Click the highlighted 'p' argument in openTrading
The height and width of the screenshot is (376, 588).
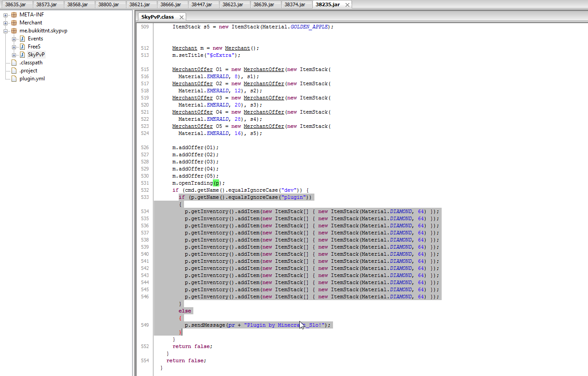pos(216,183)
